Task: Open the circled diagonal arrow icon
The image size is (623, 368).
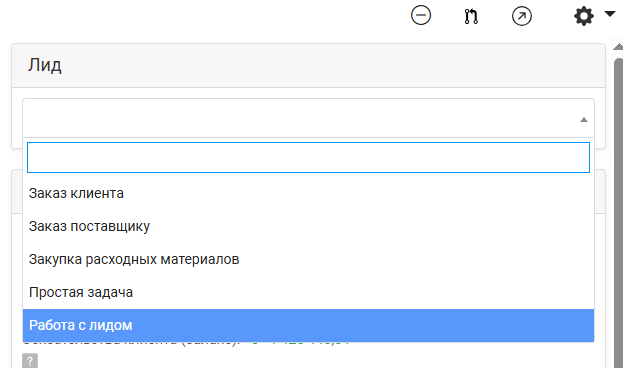Action: (x=522, y=17)
